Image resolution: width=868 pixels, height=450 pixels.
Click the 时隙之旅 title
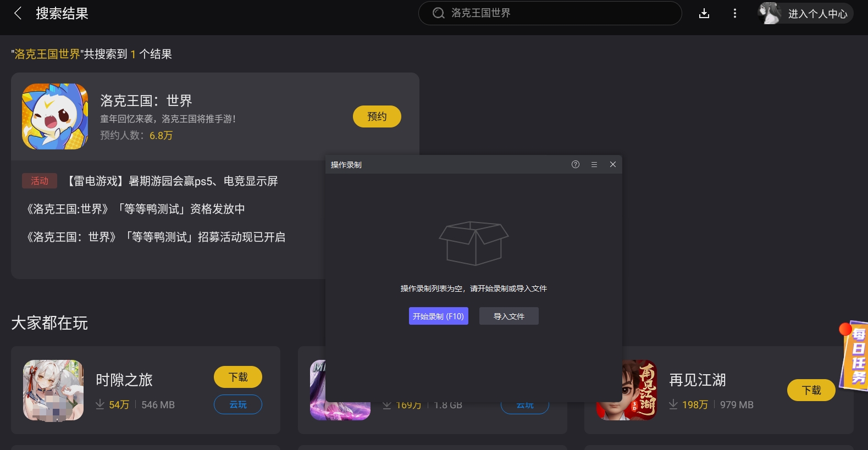click(124, 380)
